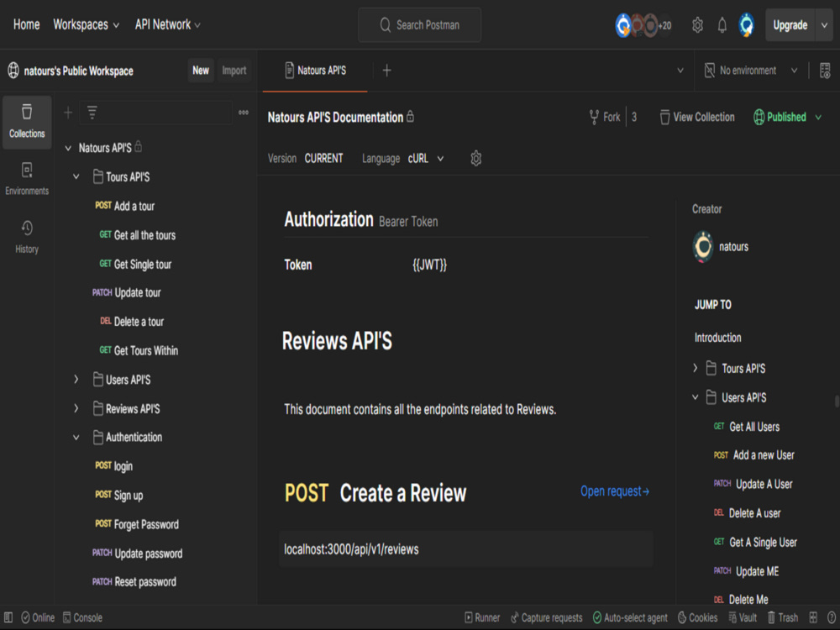The width and height of the screenshot is (840, 630).
Task: Click Capture requests in the status bar
Action: pyautogui.click(x=547, y=617)
